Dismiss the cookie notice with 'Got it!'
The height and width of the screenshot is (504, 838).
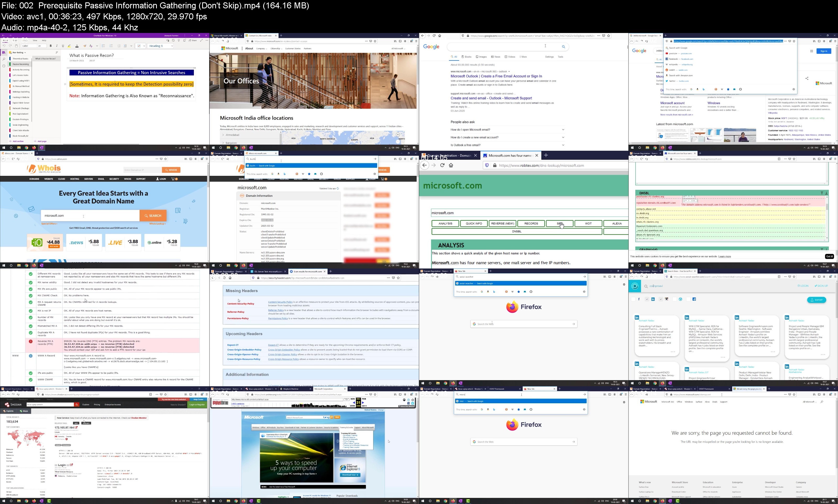coord(829,256)
